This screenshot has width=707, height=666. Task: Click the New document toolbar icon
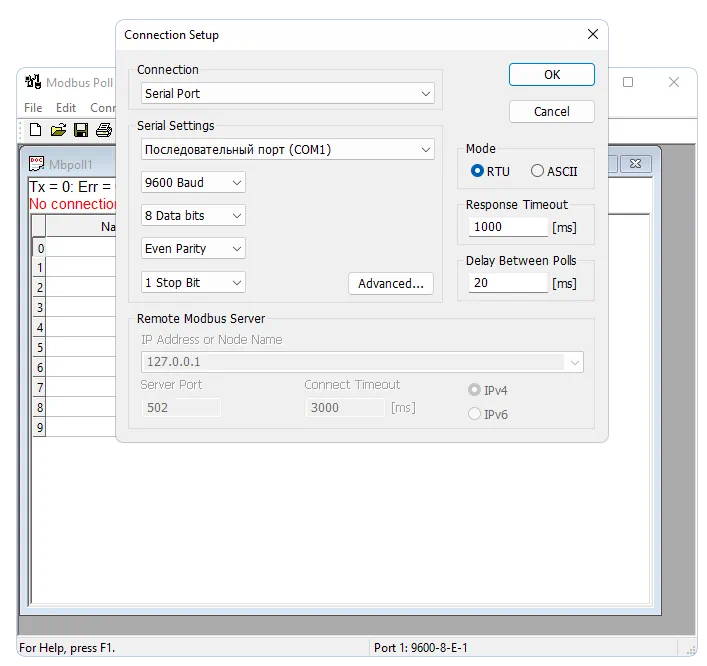(36, 130)
